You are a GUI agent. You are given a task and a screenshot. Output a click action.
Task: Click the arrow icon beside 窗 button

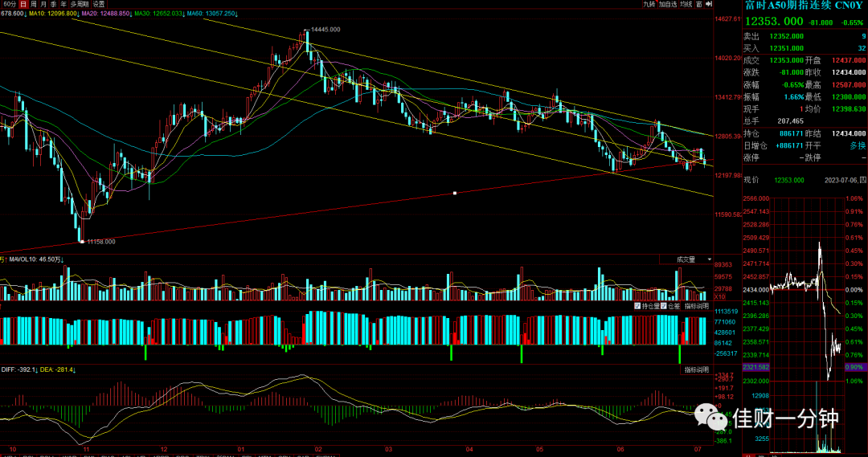click(x=709, y=4)
